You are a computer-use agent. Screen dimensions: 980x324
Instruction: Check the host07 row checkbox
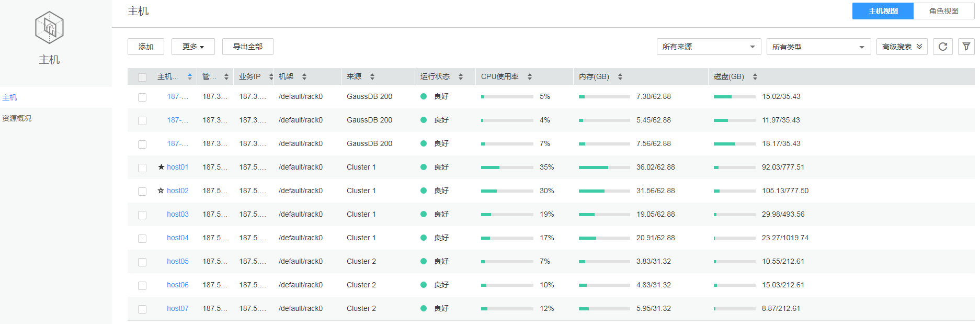point(142,309)
